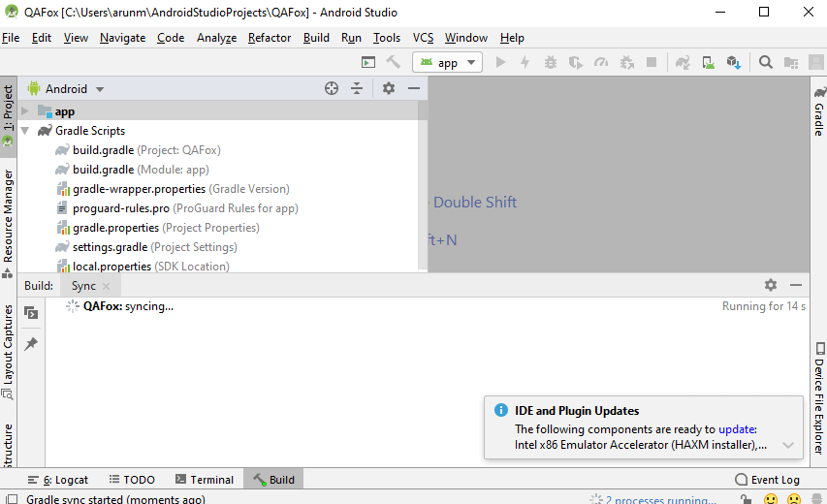
Task: Toggle tool window buttons via status bar corner icon
Action: coord(12,499)
